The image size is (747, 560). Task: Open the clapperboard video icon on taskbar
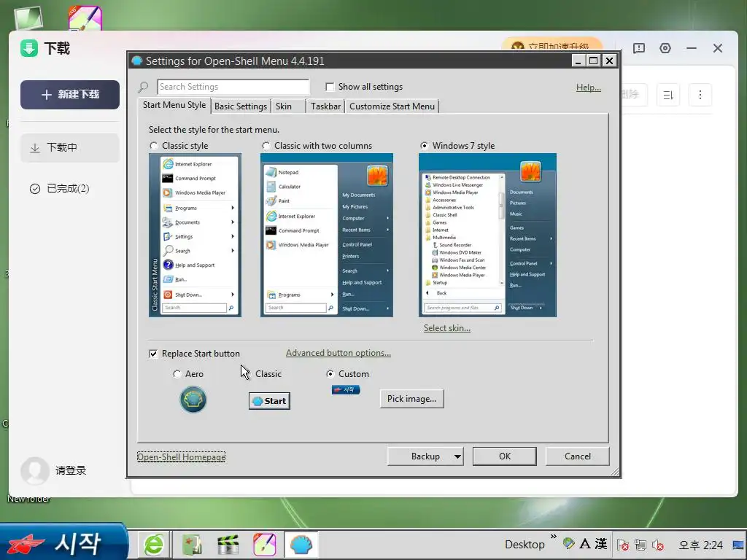tap(228, 544)
